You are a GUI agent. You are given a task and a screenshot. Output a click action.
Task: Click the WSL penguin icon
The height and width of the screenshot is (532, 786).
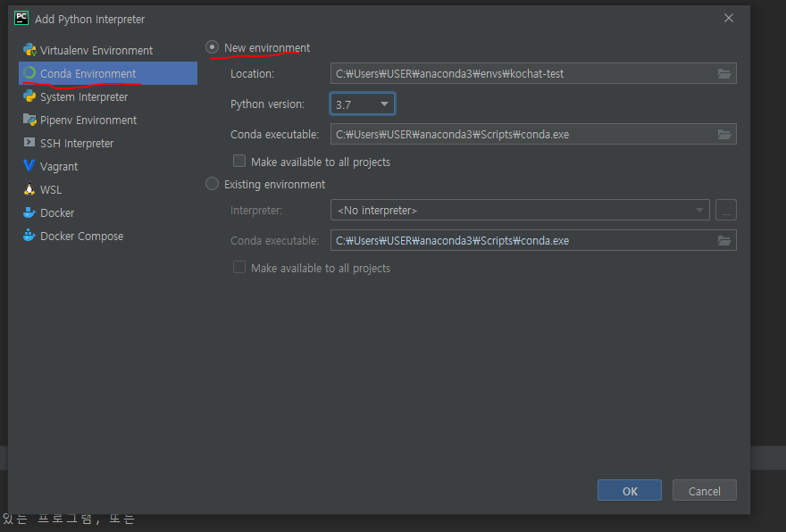[29, 189]
